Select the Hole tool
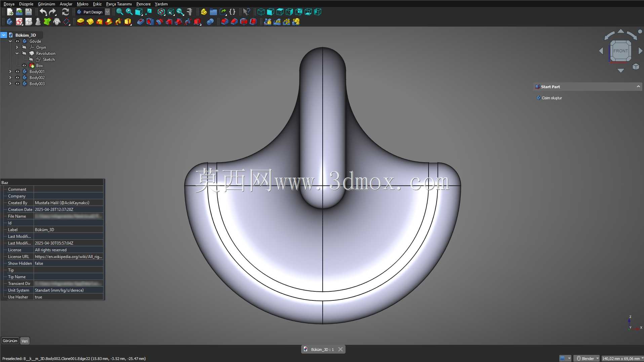 click(x=150, y=22)
